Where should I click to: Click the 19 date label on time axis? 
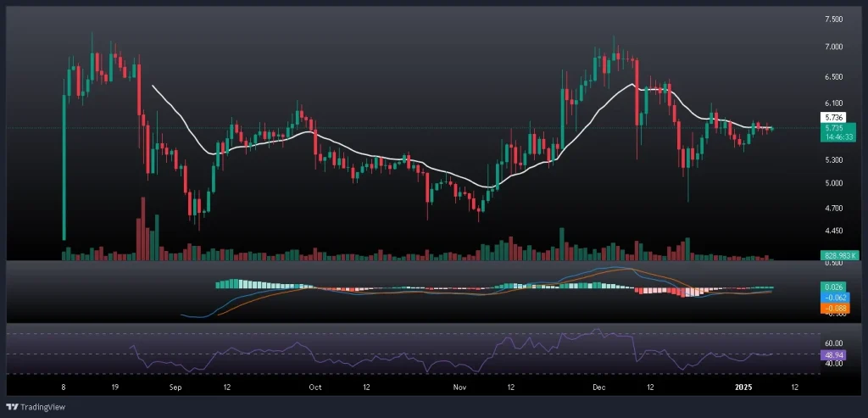(x=114, y=387)
